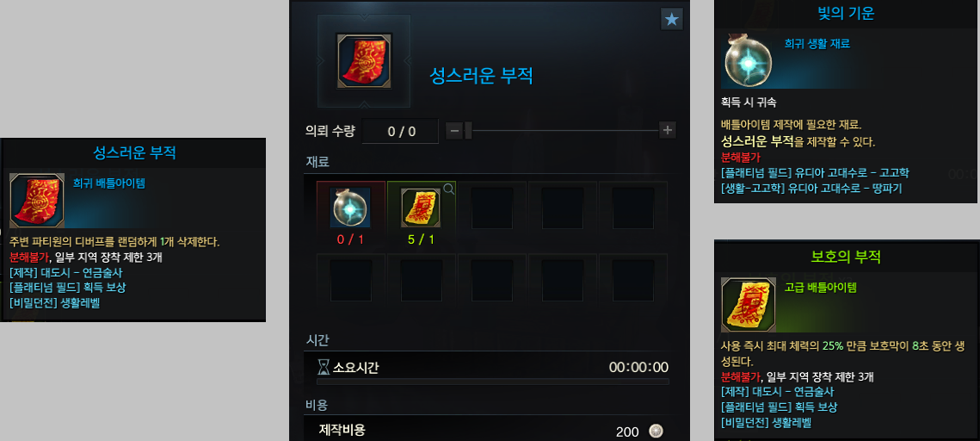This screenshot has width=980, height=441.
Task: Click the favorite star icon in crafting panel
Action: coord(672,20)
